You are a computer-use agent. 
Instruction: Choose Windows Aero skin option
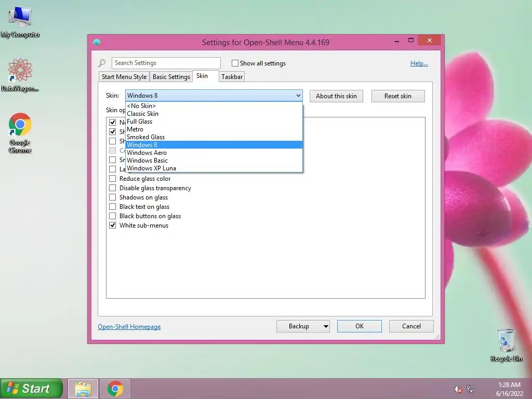tap(214, 153)
